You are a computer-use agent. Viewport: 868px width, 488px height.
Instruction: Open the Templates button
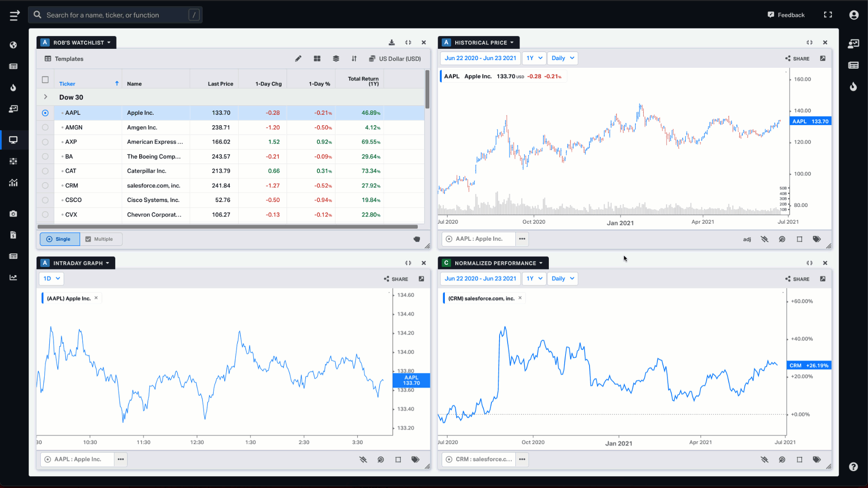click(64, 59)
